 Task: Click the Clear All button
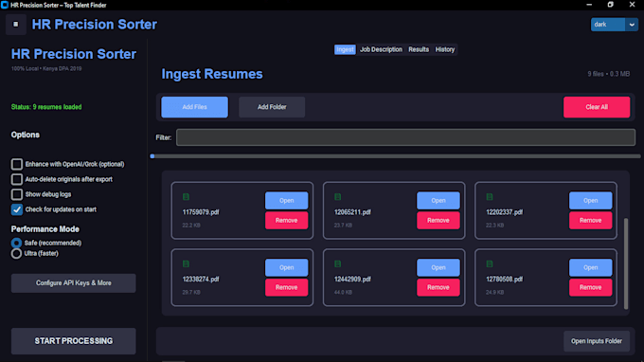point(597,107)
